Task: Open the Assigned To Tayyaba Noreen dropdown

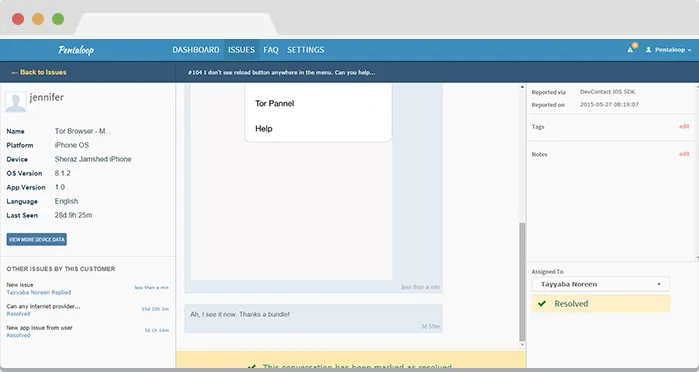Action: (600, 284)
